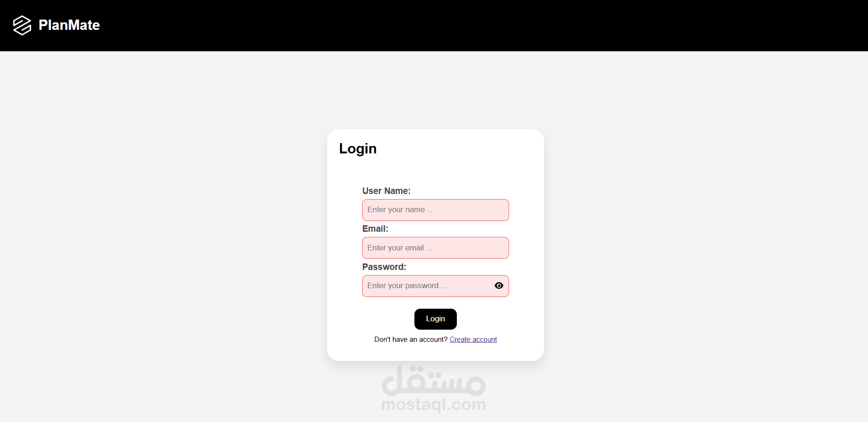Click blank white space beside Login heading

click(x=457, y=149)
